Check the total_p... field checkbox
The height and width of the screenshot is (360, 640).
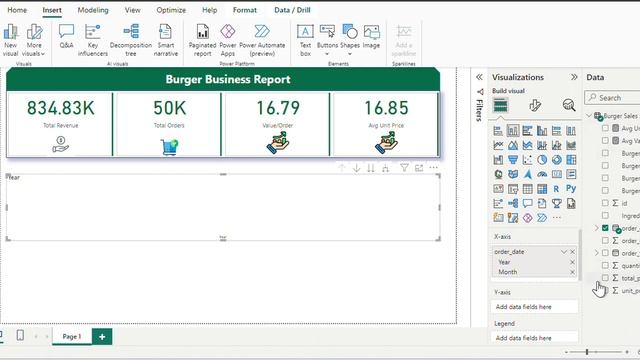click(605, 278)
